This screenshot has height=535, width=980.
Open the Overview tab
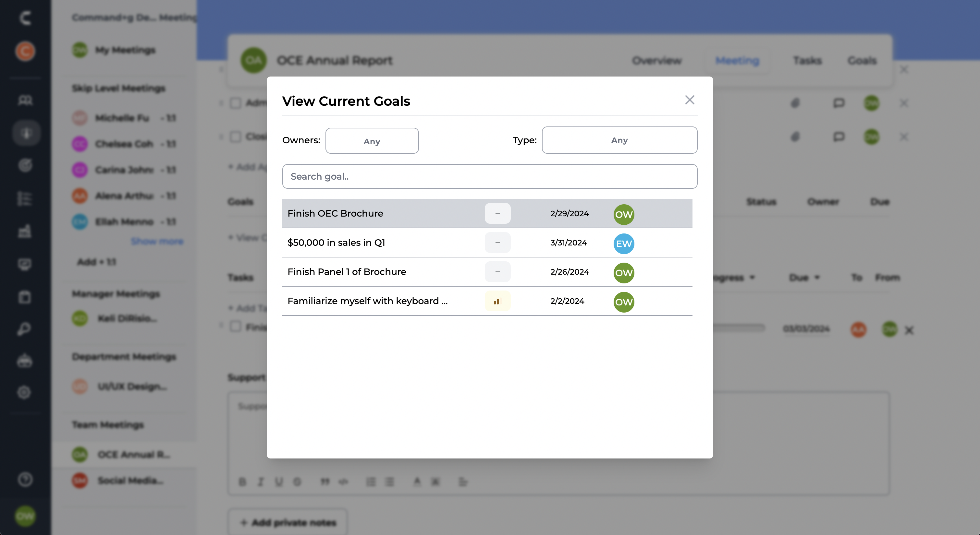[x=656, y=60]
